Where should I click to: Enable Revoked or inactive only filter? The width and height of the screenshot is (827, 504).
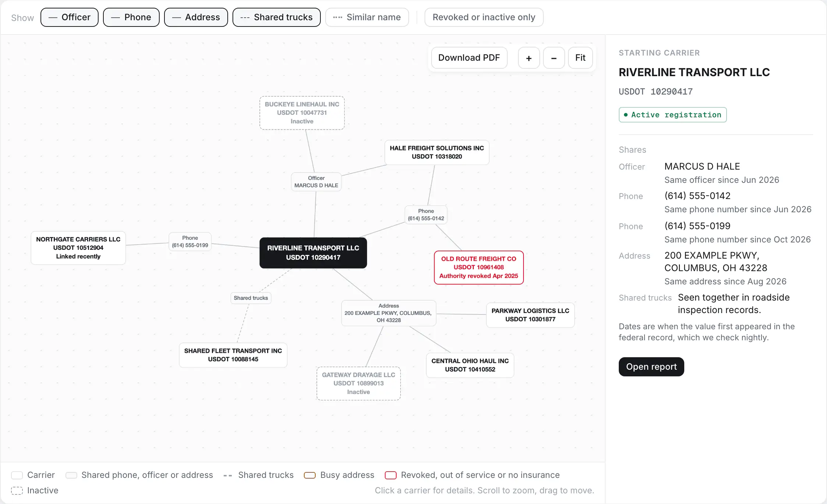click(484, 17)
